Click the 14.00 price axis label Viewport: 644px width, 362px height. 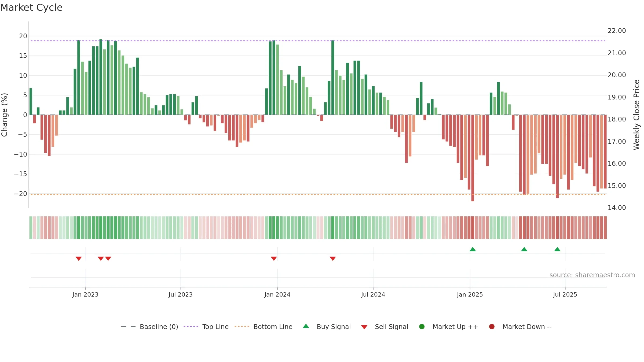pos(617,208)
